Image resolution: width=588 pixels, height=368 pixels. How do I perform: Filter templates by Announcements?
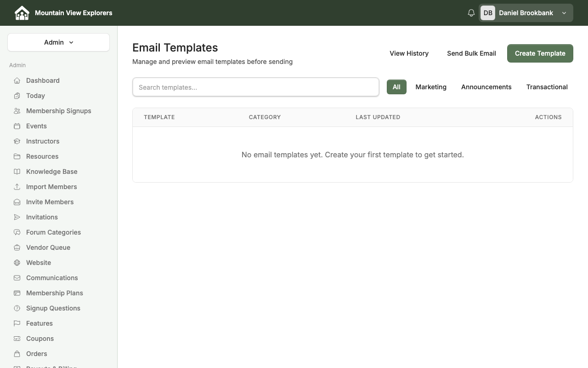click(x=486, y=87)
